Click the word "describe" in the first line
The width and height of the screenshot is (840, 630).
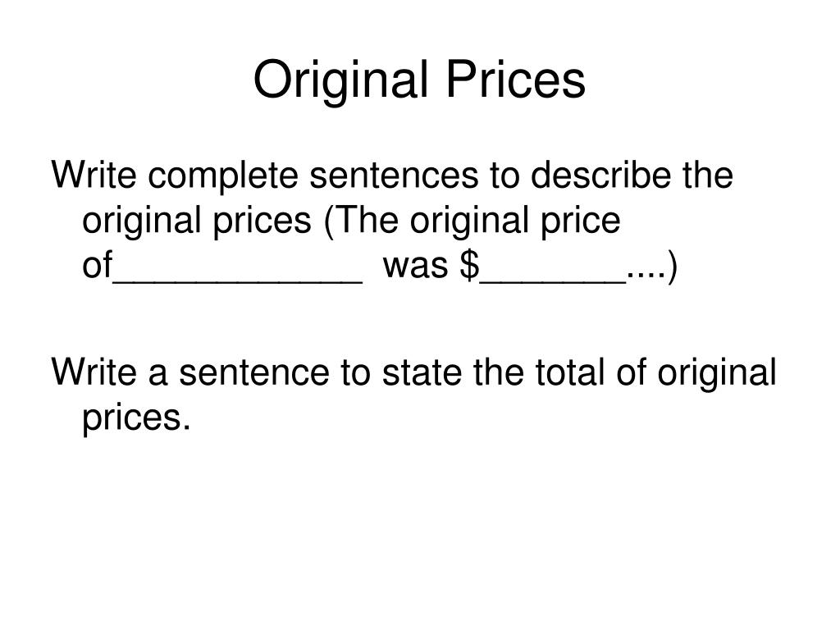(600, 175)
